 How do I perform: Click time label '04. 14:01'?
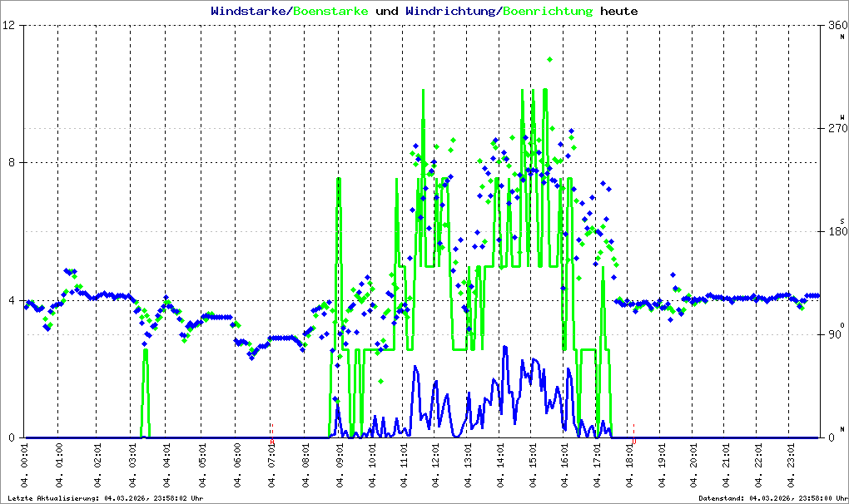tap(500, 466)
